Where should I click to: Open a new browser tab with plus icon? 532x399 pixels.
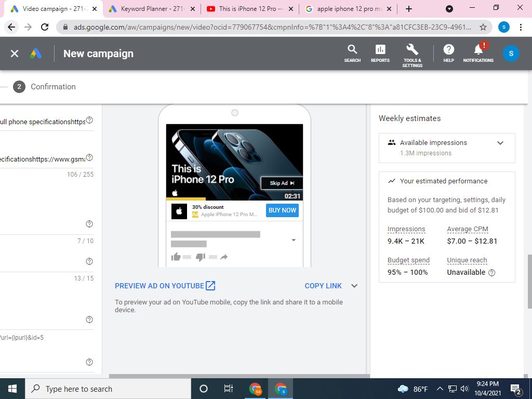409,9
